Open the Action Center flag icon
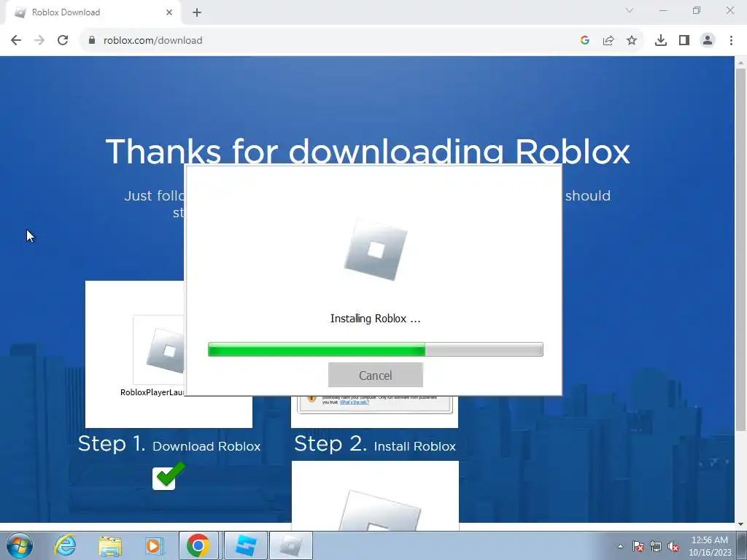The height and width of the screenshot is (560, 747). [x=638, y=546]
